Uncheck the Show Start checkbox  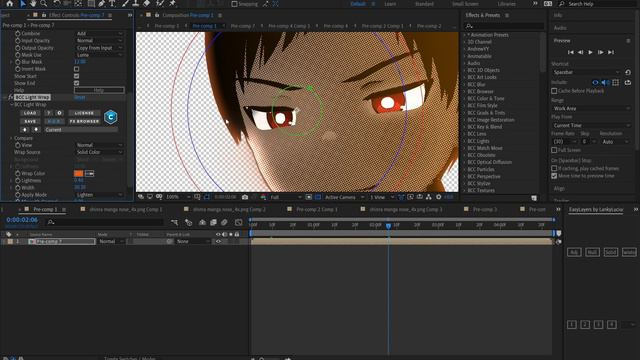pyautogui.click(x=76, y=76)
